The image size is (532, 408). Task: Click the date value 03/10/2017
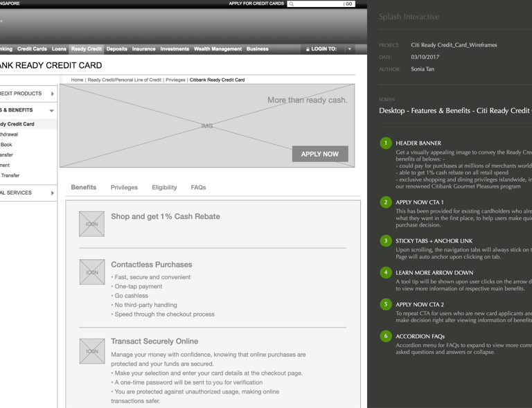click(425, 57)
